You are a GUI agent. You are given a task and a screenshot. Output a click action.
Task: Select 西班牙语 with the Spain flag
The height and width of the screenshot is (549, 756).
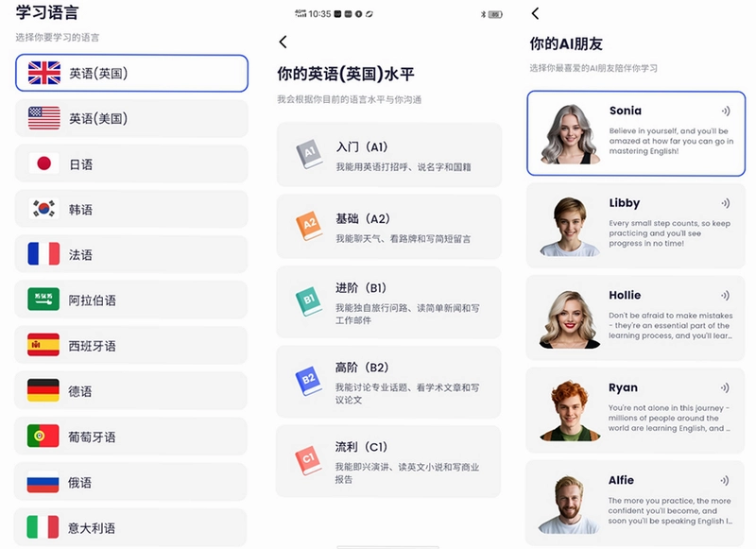(x=130, y=346)
